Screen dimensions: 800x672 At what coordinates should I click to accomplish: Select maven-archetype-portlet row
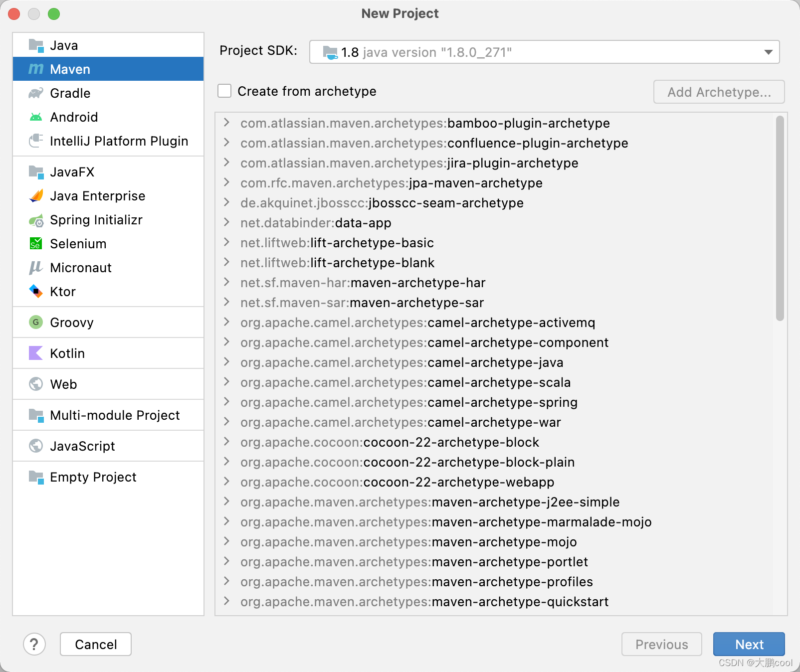[x=494, y=562]
